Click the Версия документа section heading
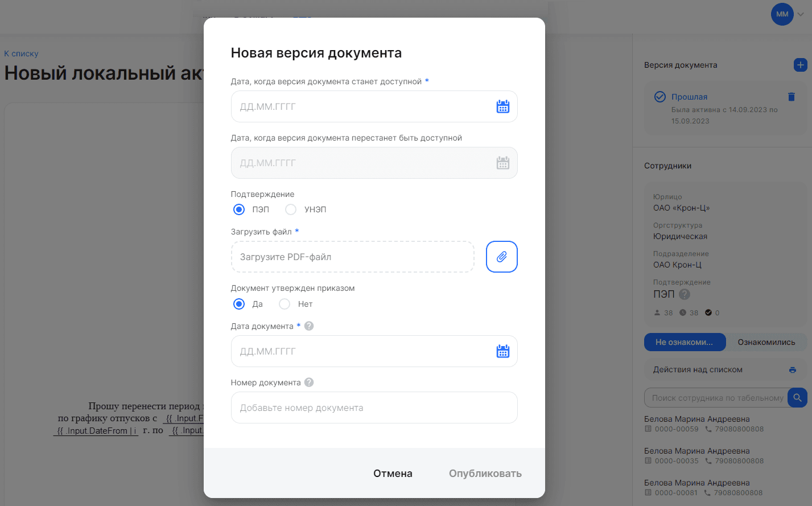 681,65
